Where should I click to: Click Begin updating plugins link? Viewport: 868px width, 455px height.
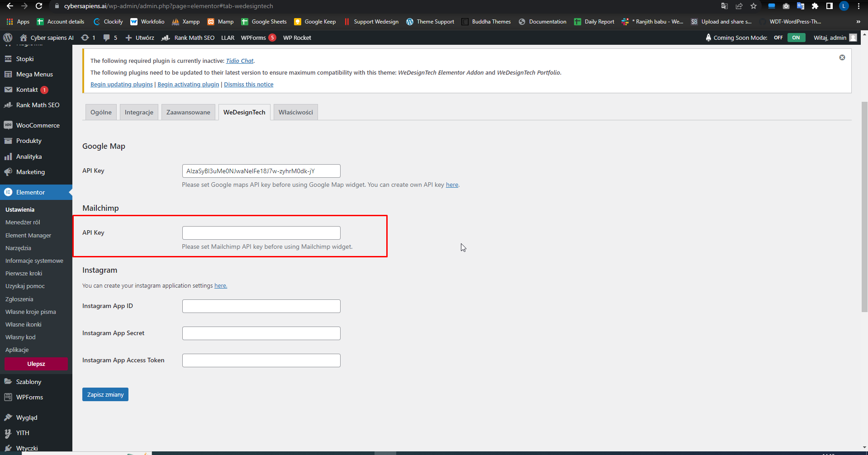pos(122,85)
